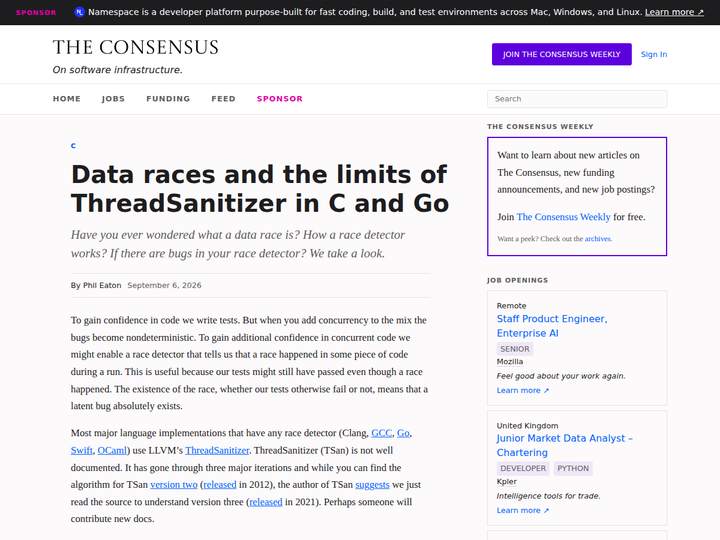Open the Swift link in the article
The image size is (720, 540).
click(x=82, y=450)
